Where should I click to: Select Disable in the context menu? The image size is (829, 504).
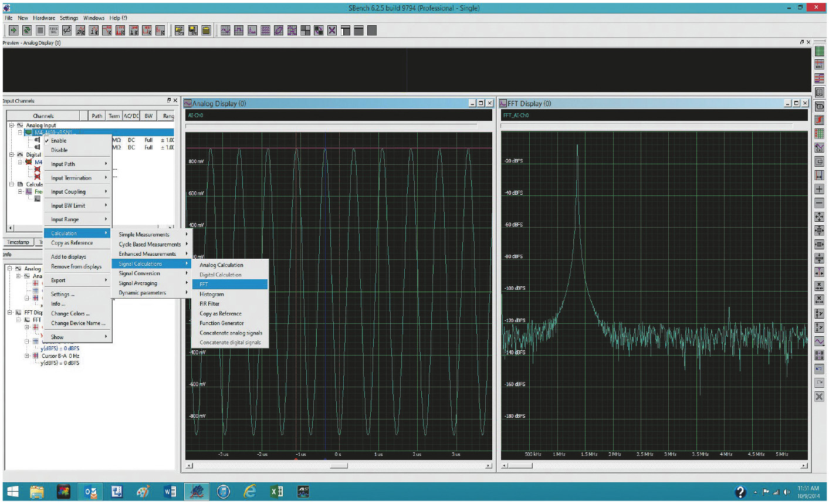(x=78, y=150)
